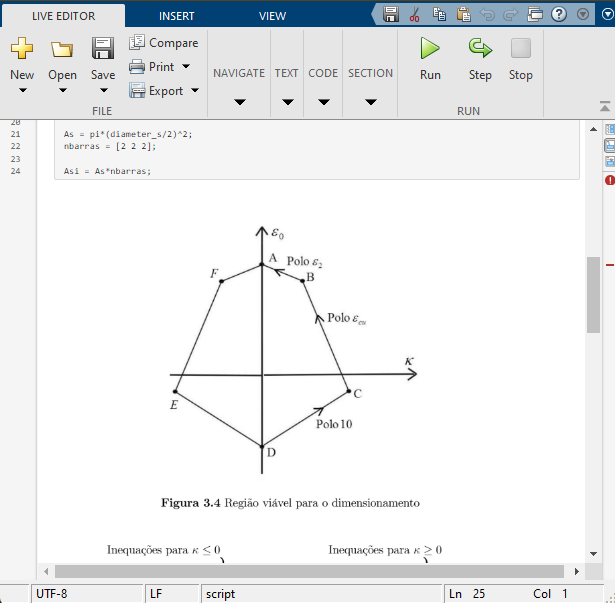Click the Print button
Screen dimensions: 615x603
(152, 67)
